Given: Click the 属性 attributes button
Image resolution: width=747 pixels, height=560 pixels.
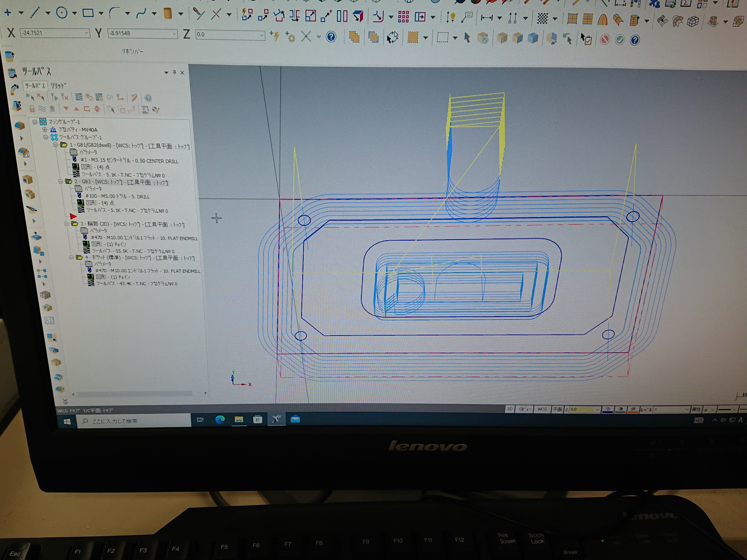Looking at the screenshot, I should pyautogui.click(x=696, y=409).
